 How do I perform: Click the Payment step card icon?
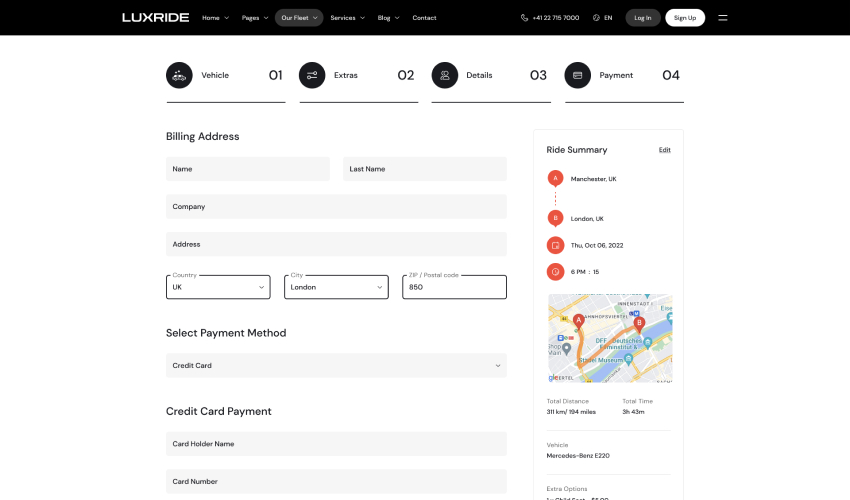tap(578, 75)
